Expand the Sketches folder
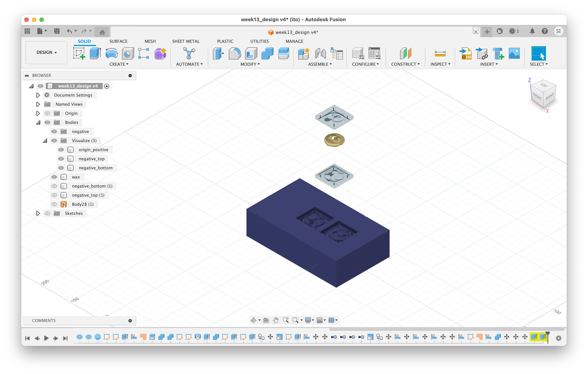The height and width of the screenshot is (374, 588). pyautogui.click(x=38, y=213)
